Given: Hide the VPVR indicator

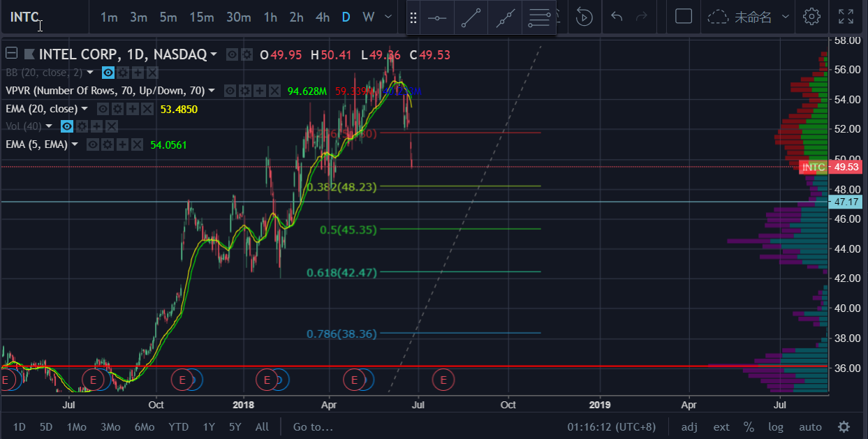Looking at the screenshot, I should coord(230,91).
